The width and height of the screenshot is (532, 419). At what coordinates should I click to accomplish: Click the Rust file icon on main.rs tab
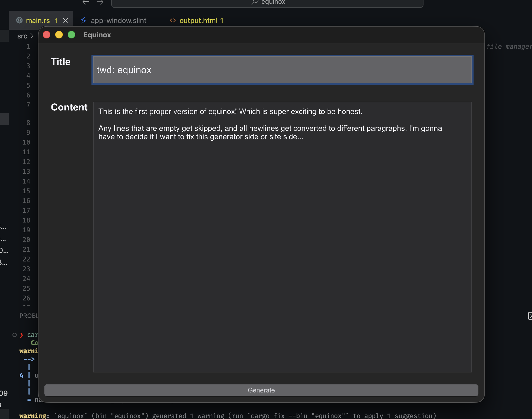(x=19, y=20)
